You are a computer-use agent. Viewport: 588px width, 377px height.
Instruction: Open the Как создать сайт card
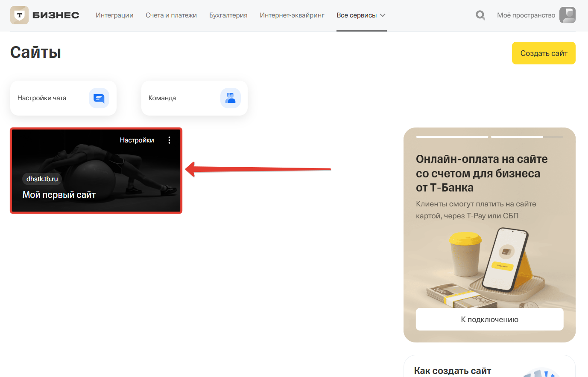point(490,366)
